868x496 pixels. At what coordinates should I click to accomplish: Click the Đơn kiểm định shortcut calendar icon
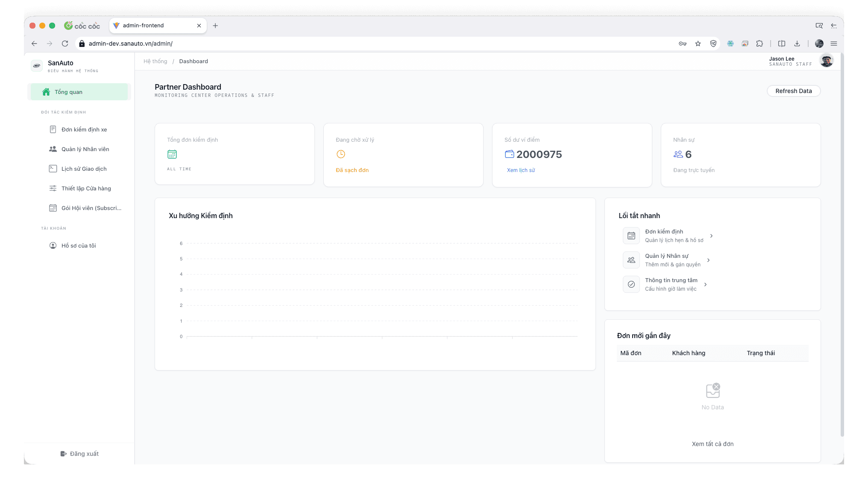click(x=631, y=236)
